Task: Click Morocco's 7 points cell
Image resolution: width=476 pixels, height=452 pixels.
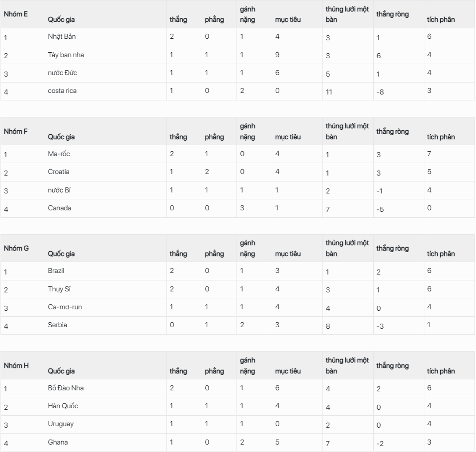Action: click(x=429, y=154)
